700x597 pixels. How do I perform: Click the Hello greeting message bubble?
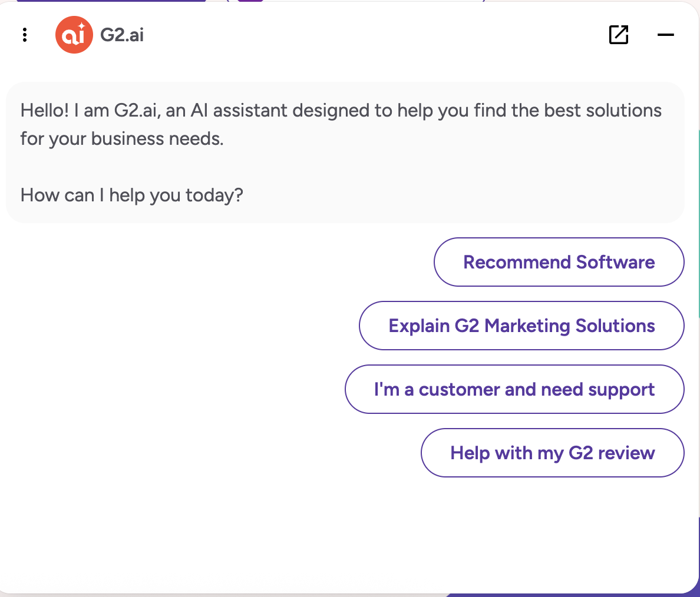coord(345,152)
